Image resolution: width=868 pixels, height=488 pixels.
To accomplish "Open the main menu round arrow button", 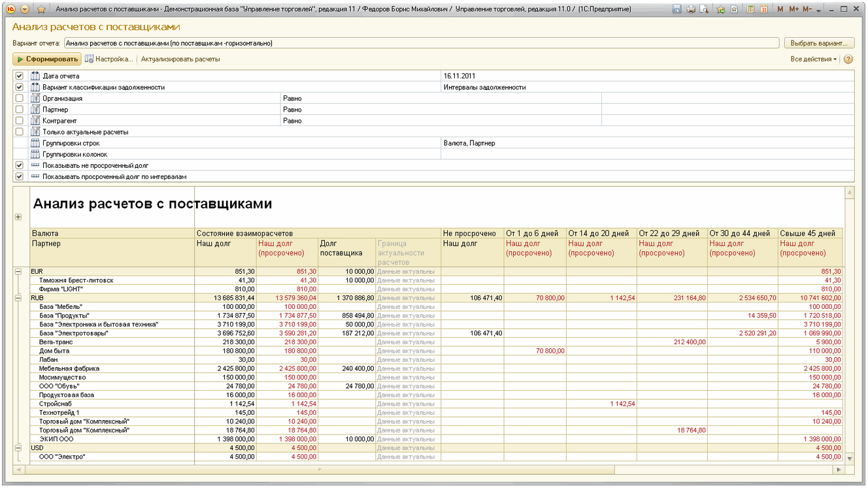I will tap(25, 9).
